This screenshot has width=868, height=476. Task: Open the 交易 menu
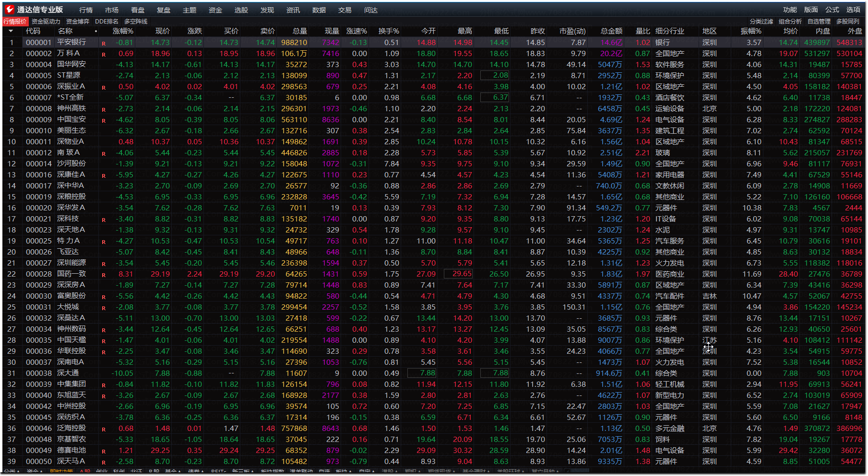point(345,10)
